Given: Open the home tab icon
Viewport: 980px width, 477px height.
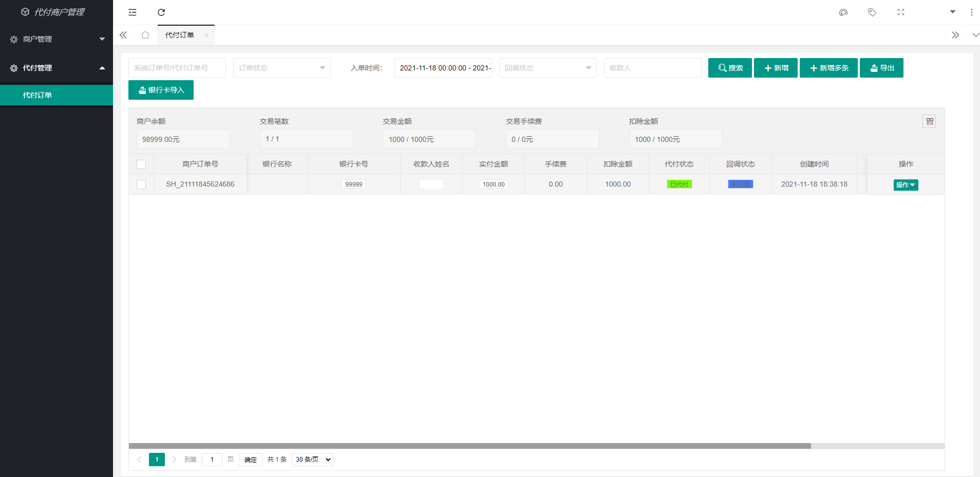Looking at the screenshot, I should (x=145, y=35).
